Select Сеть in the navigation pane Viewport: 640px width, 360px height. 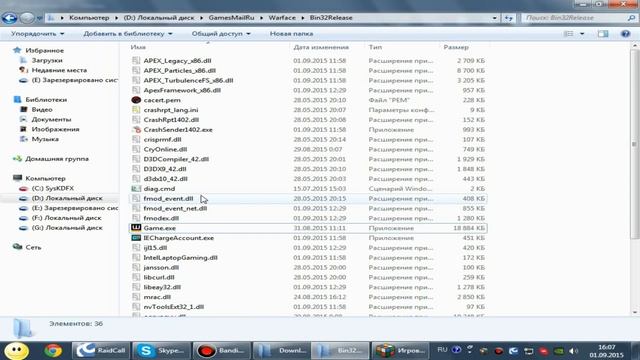(x=33, y=247)
